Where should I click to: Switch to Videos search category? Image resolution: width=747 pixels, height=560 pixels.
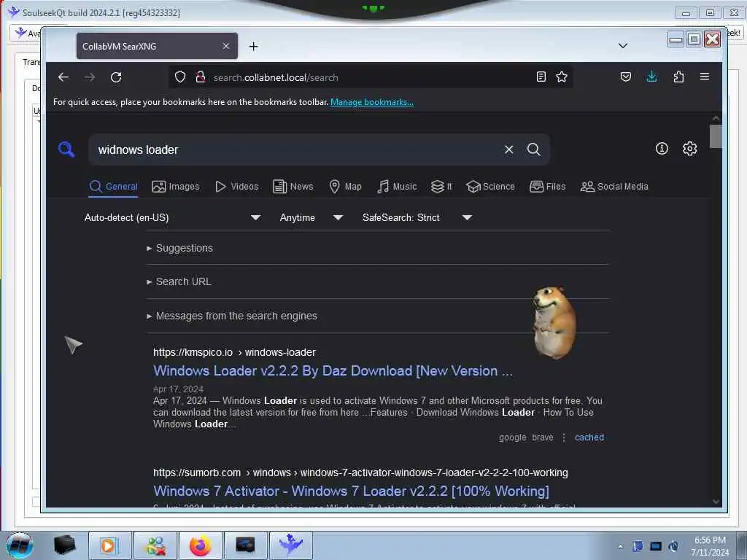point(237,187)
